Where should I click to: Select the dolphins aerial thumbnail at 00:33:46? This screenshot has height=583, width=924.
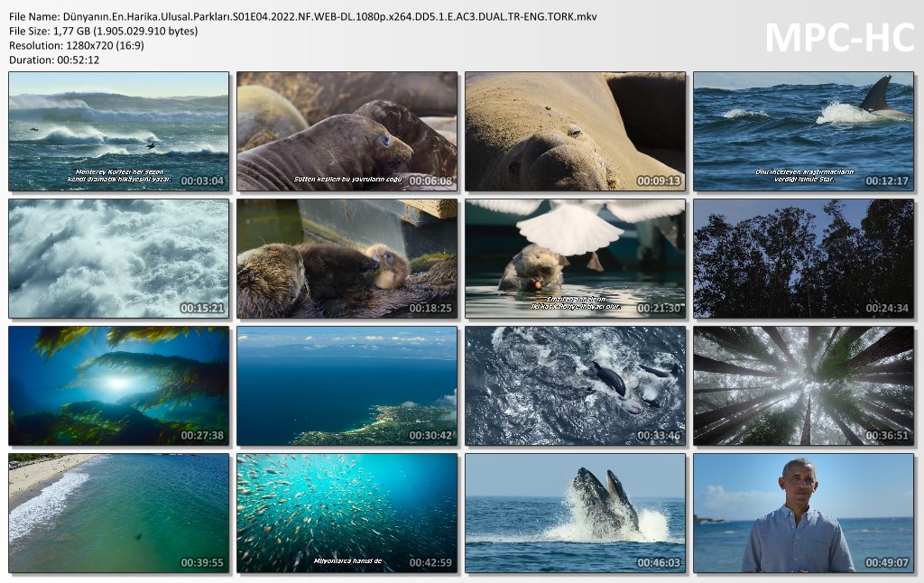[x=575, y=386]
